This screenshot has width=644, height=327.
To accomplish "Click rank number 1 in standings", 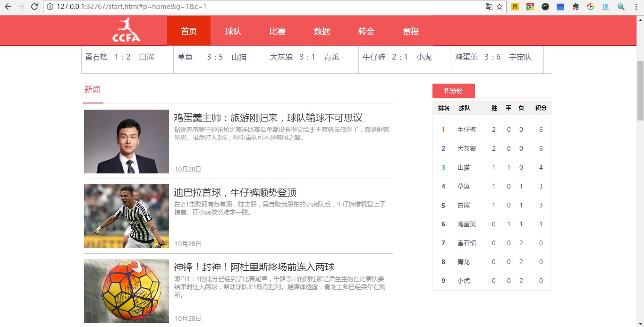I will coord(443,129).
